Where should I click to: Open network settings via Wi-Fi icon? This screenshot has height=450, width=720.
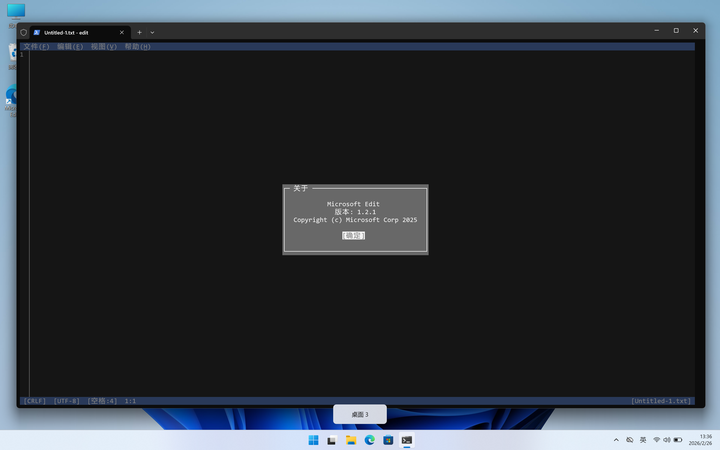(657, 440)
